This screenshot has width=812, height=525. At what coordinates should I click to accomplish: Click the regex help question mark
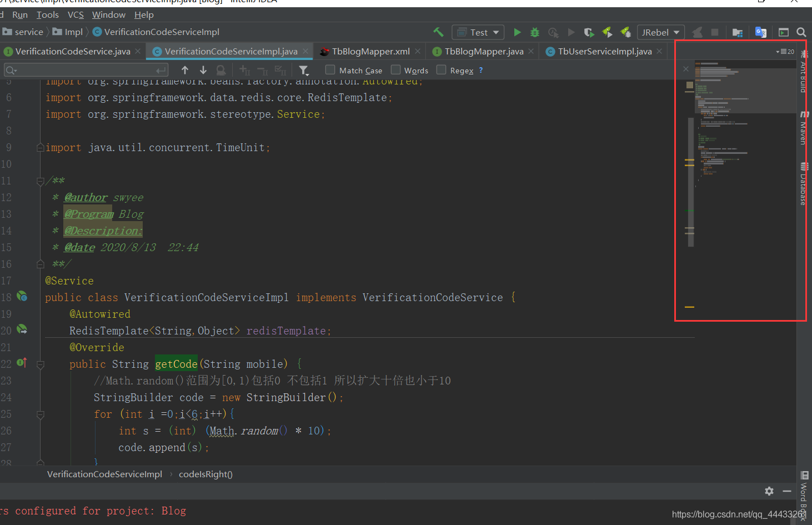tap(481, 70)
